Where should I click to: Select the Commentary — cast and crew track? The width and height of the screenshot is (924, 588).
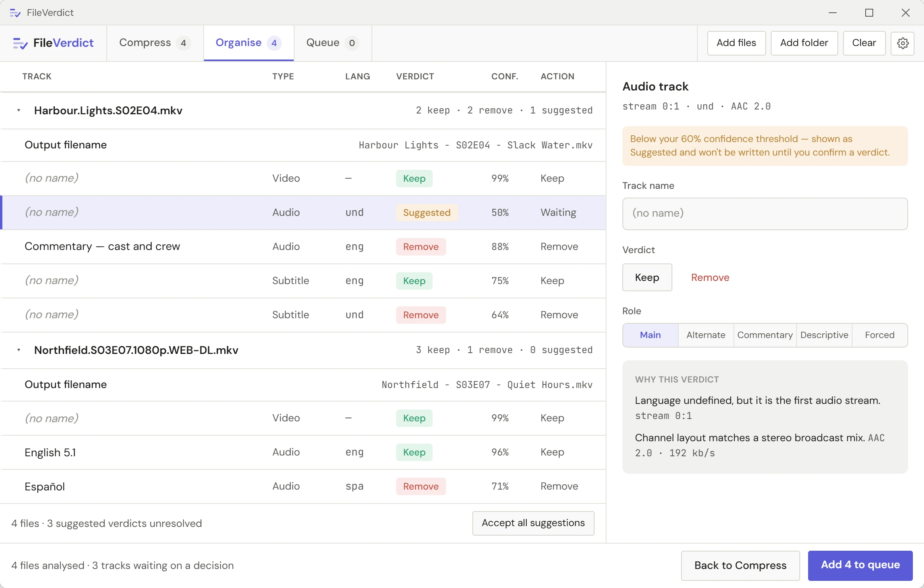303,246
